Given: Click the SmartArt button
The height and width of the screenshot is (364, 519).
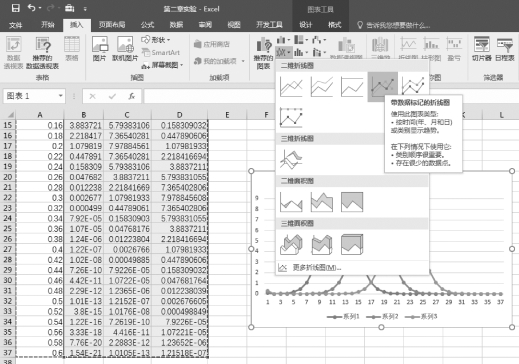Looking at the screenshot, I should click(x=161, y=53).
